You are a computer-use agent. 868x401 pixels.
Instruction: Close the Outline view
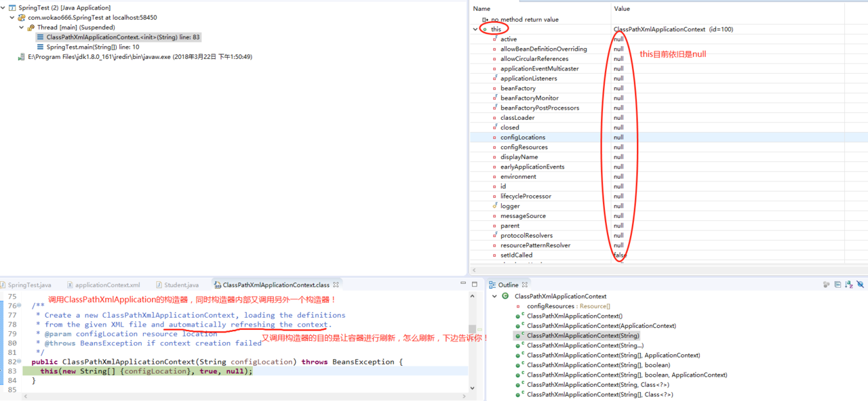point(525,285)
